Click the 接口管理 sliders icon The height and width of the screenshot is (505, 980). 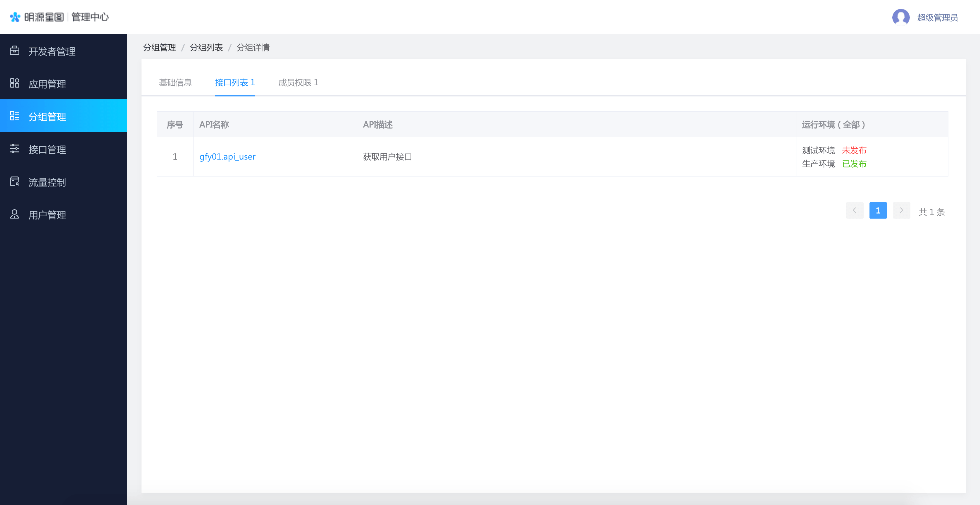tap(14, 149)
